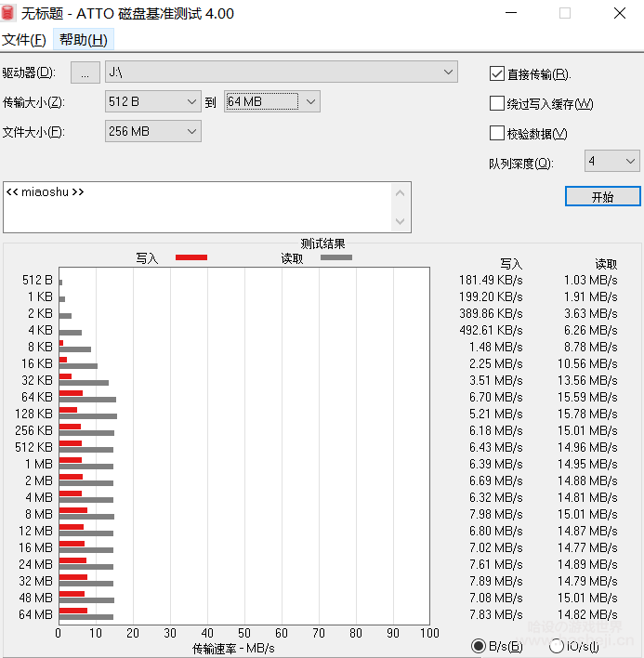
Task: Click the 4 KB row label
Action: coord(40,330)
